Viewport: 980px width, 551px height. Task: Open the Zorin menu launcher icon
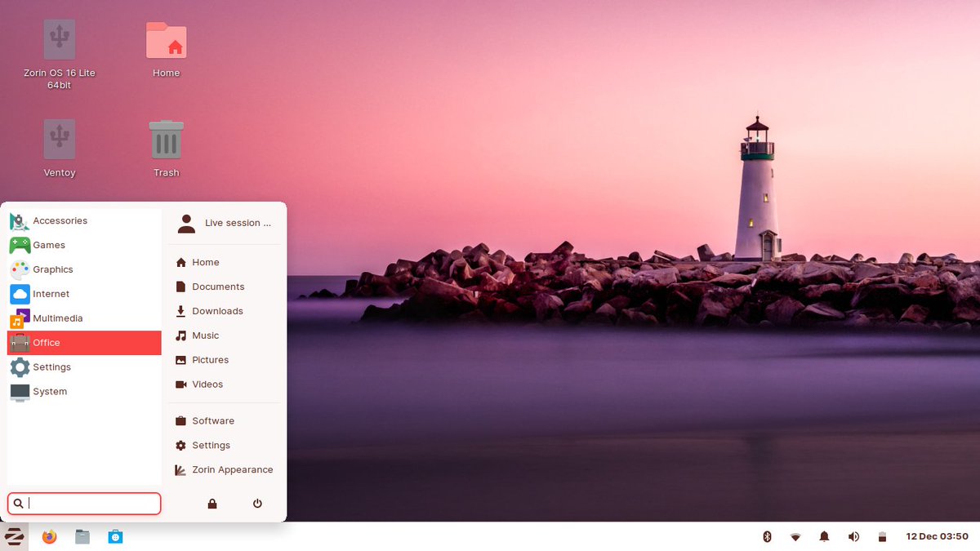[14, 536]
